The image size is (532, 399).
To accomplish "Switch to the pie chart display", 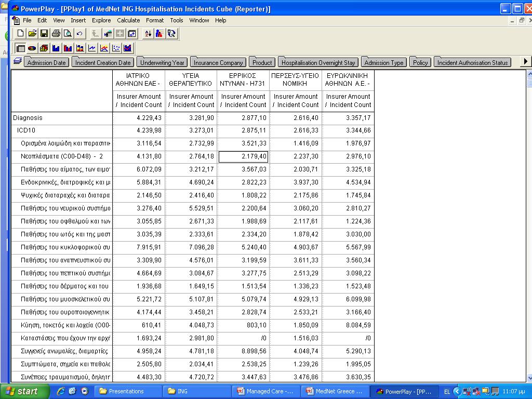I will click(x=32, y=48).
